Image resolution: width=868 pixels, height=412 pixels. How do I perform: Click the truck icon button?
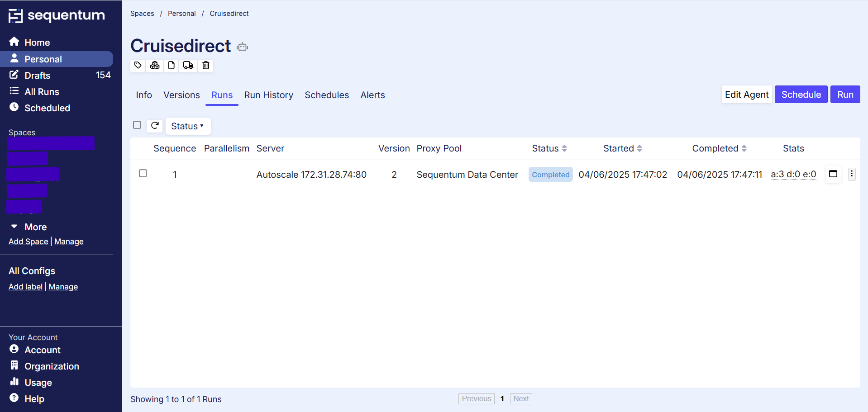[x=188, y=66]
